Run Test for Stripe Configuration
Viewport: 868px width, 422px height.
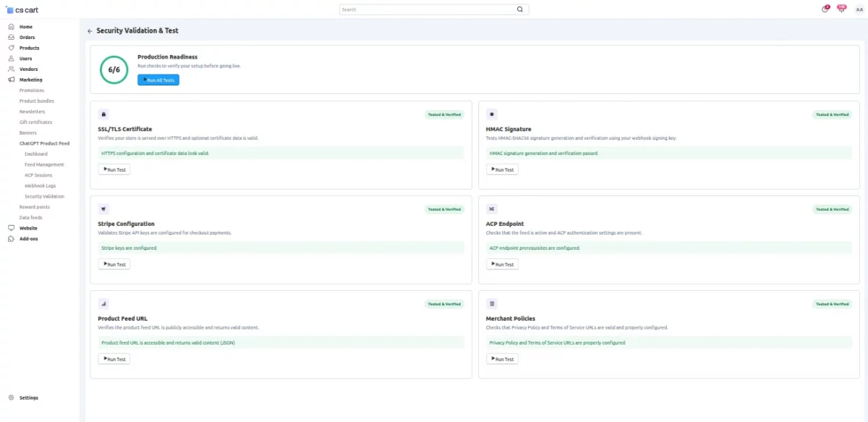[114, 265]
